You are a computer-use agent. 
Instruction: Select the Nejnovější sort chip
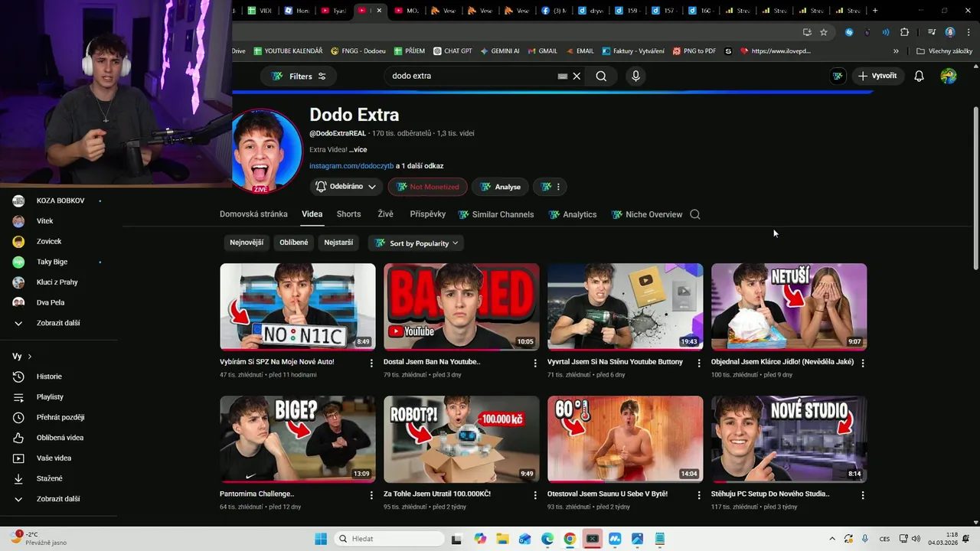tap(247, 243)
